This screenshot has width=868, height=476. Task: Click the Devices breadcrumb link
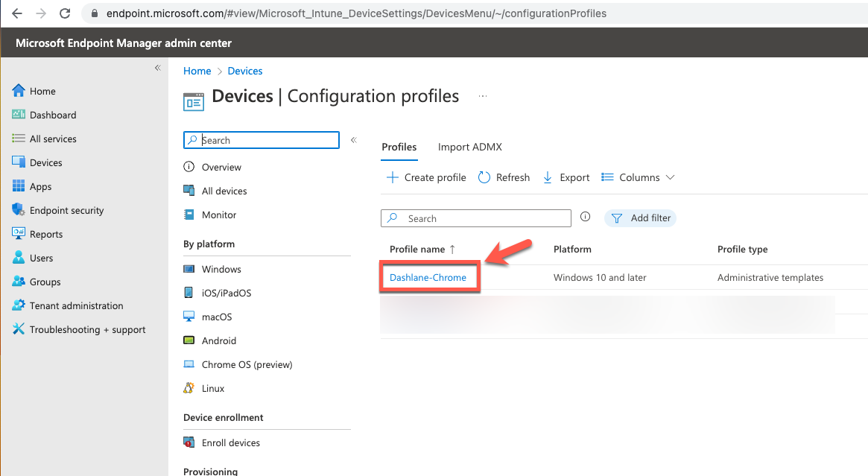(x=245, y=71)
